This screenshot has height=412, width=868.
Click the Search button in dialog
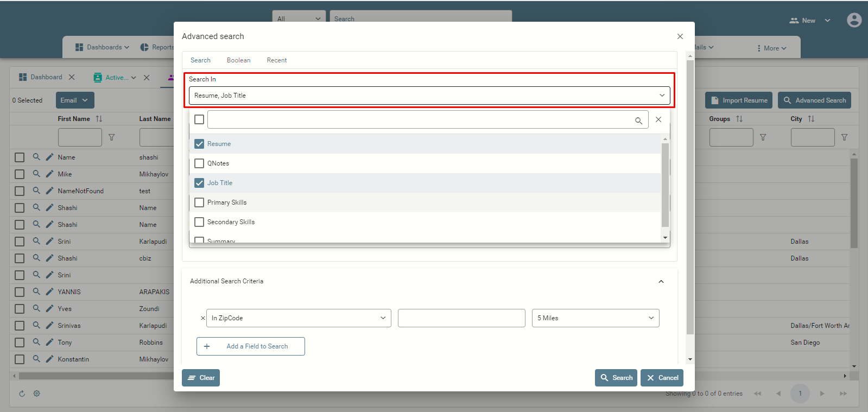(616, 378)
